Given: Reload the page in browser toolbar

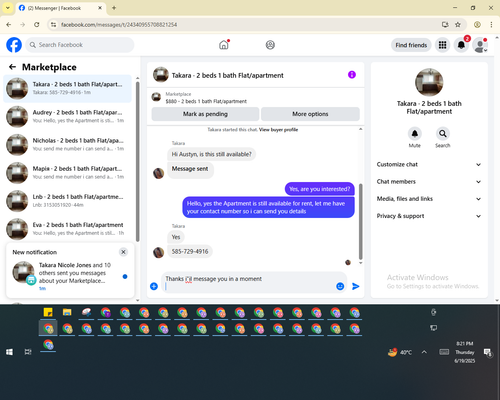Looking at the screenshot, I should [x=37, y=25].
